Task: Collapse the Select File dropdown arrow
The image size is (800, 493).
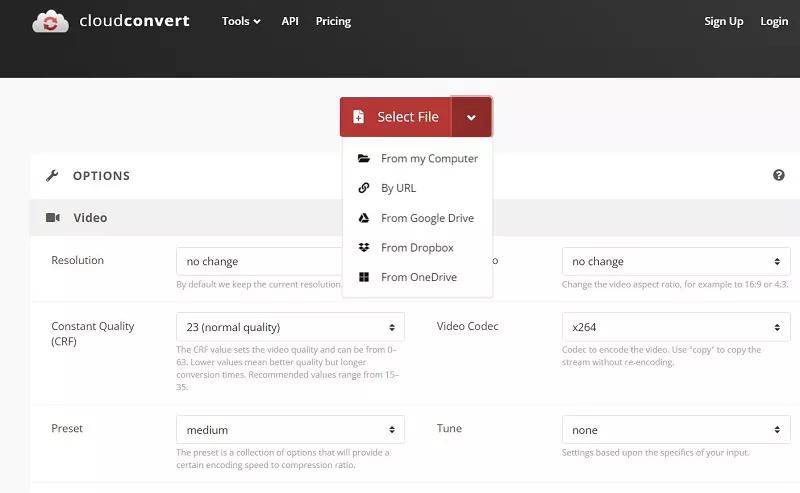Action: (x=471, y=117)
